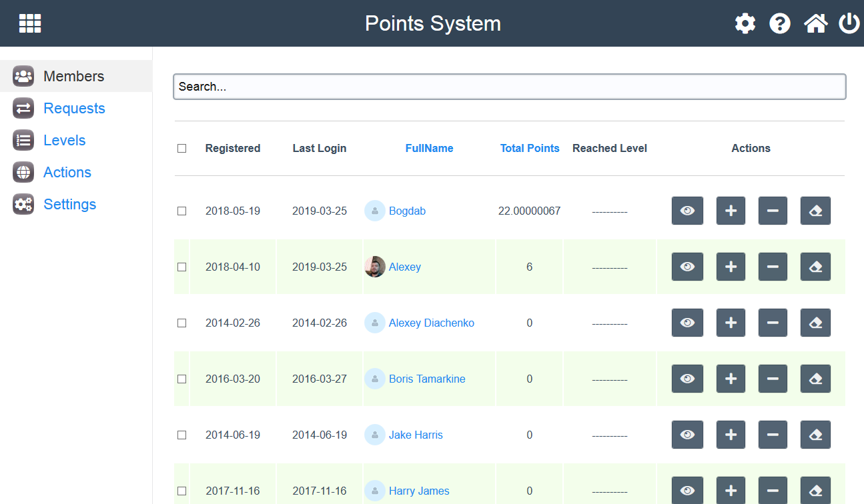Open the settings gear in header
This screenshot has width=864, height=504.
(x=745, y=23)
